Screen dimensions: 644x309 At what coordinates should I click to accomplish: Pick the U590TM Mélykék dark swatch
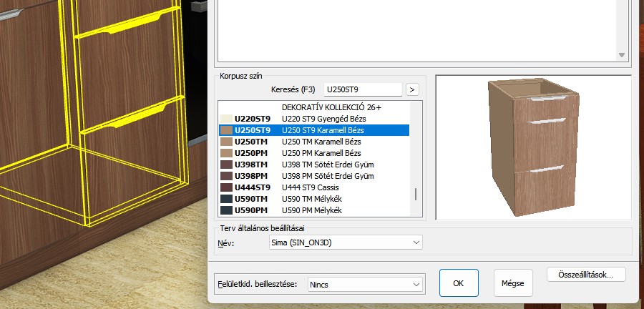pyautogui.click(x=227, y=199)
